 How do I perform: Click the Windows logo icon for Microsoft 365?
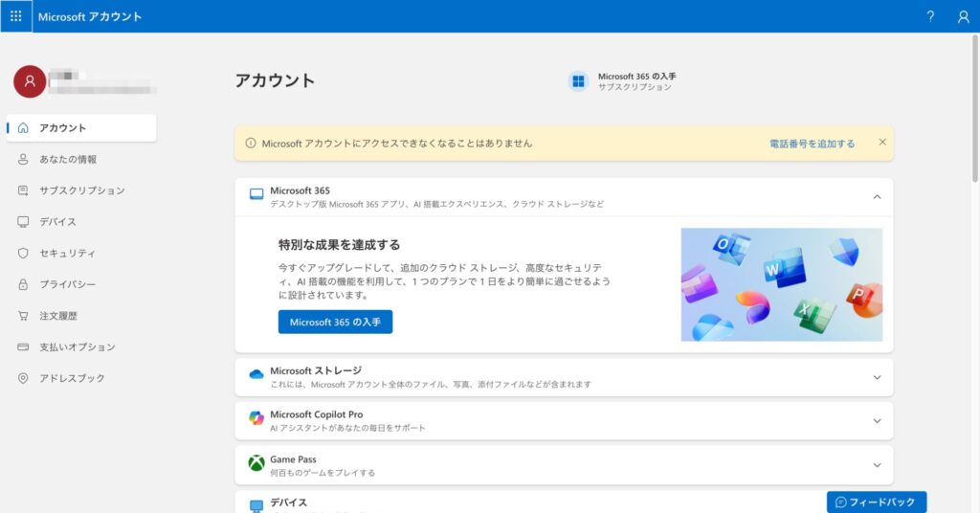(578, 81)
